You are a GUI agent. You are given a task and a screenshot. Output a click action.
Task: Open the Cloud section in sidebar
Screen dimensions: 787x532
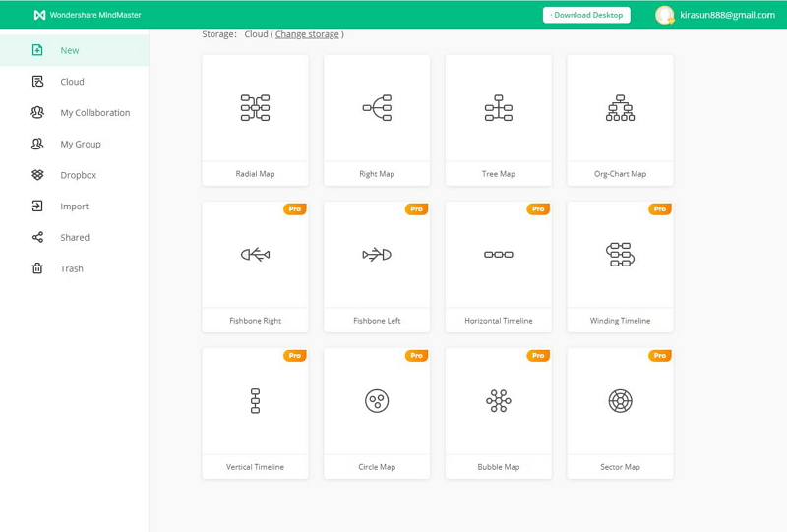pos(72,82)
